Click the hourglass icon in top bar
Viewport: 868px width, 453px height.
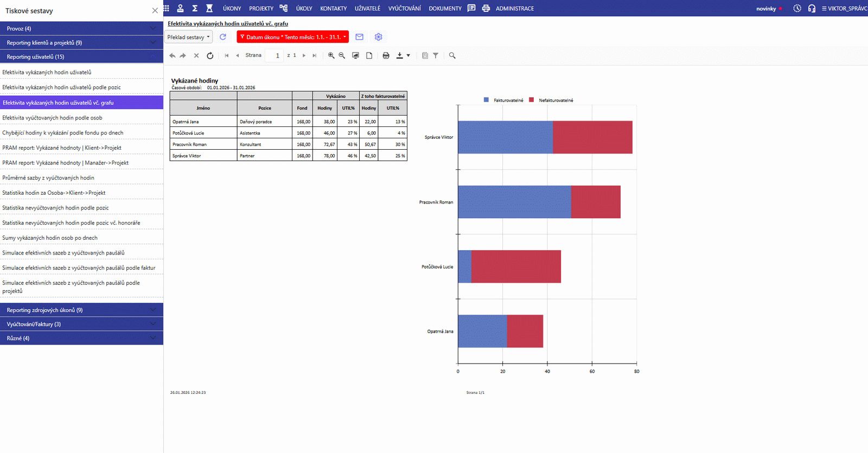[209, 8]
